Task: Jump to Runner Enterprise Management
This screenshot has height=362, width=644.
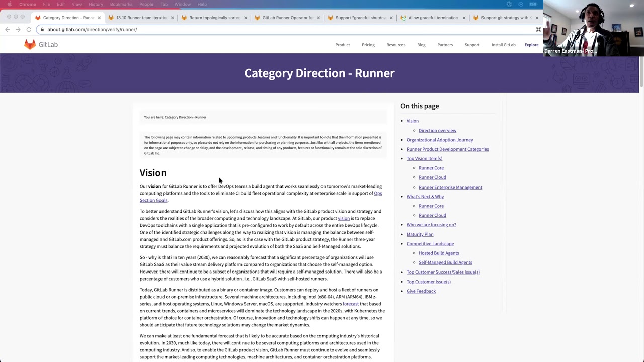Action: tap(451, 187)
